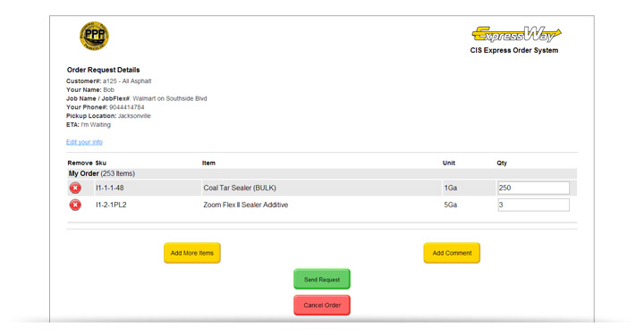644x335 pixels.
Task: Remove Zoom Flex II Sealer Additive item
Action: 75,205
